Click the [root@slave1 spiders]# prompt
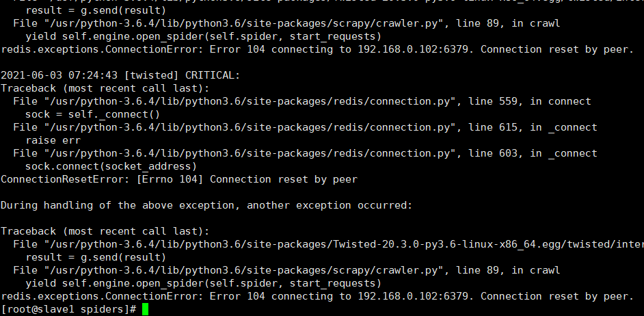644x316 pixels. coord(68,309)
